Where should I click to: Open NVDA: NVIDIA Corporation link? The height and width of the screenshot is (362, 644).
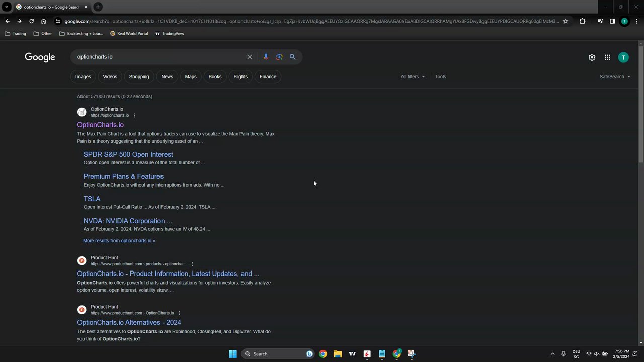click(x=128, y=221)
